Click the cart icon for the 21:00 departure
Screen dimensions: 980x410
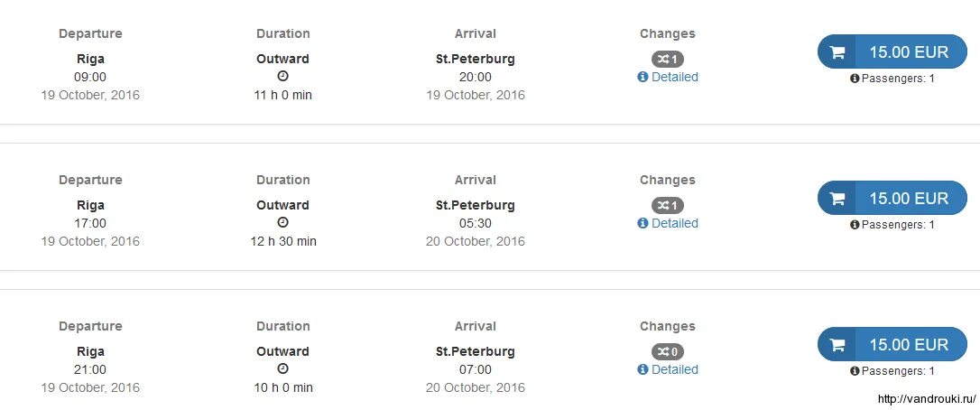[837, 345]
